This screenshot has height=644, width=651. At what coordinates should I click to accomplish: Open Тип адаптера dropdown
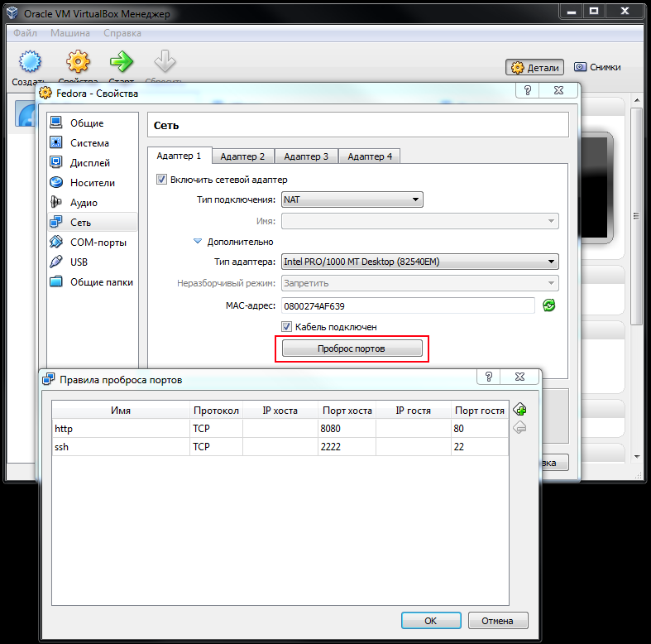[x=419, y=262]
